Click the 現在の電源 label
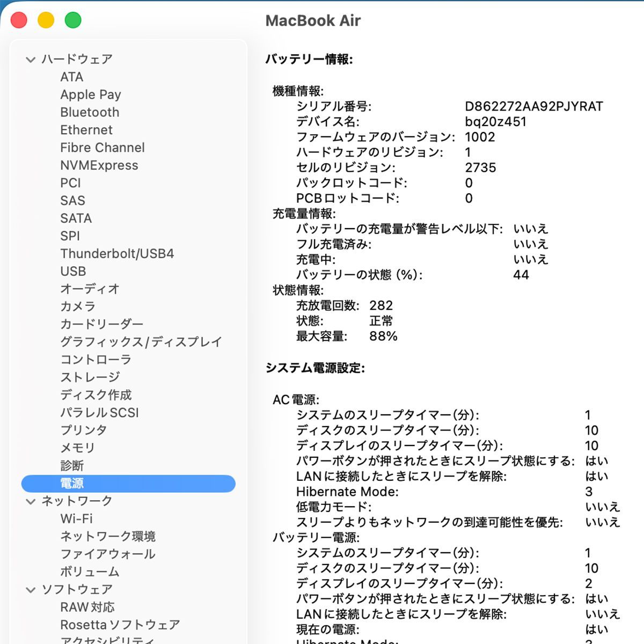The height and width of the screenshot is (644, 644). (328, 630)
